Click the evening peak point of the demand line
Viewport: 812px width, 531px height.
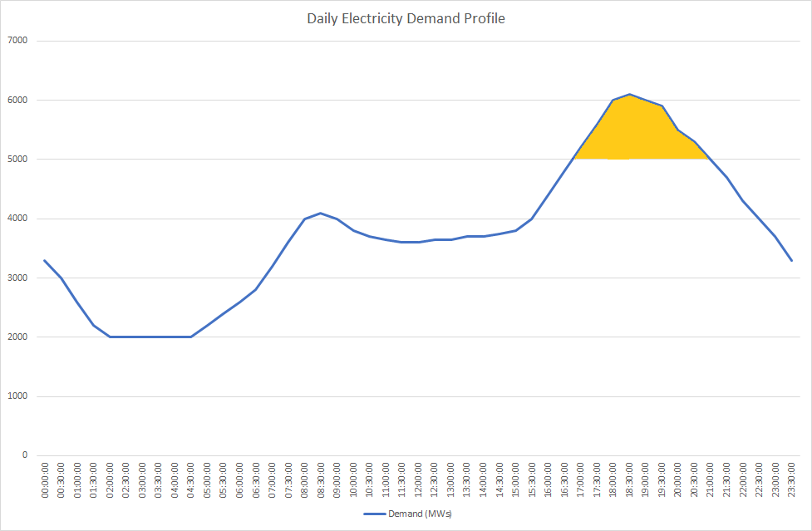click(x=629, y=94)
